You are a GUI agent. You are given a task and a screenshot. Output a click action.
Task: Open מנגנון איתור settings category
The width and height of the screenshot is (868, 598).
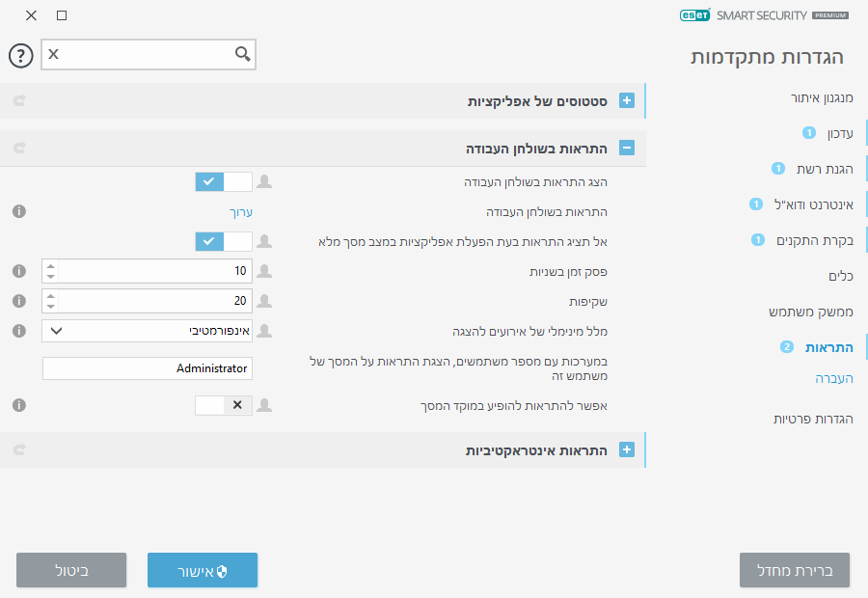(822, 98)
